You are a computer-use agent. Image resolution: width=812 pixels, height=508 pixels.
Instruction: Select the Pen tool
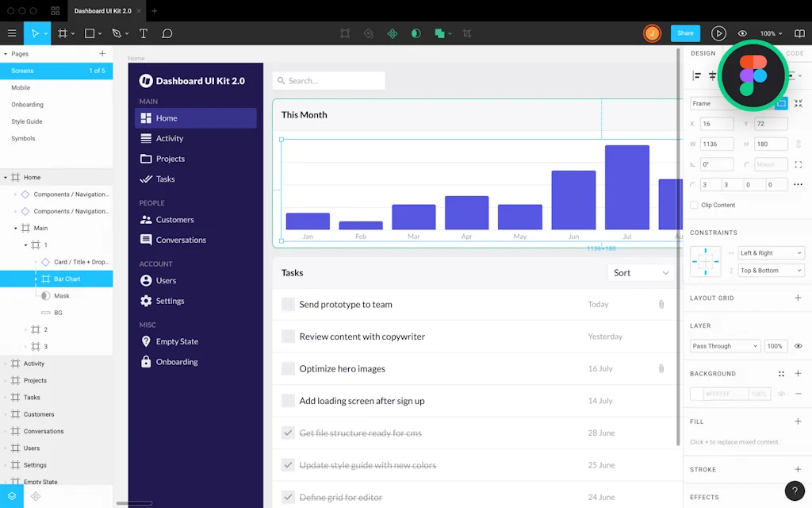pos(117,33)
